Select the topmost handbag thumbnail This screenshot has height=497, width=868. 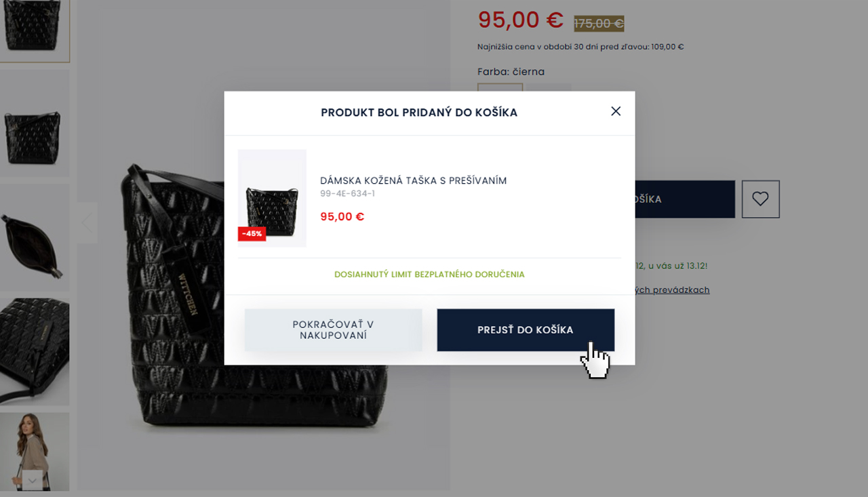35,28
